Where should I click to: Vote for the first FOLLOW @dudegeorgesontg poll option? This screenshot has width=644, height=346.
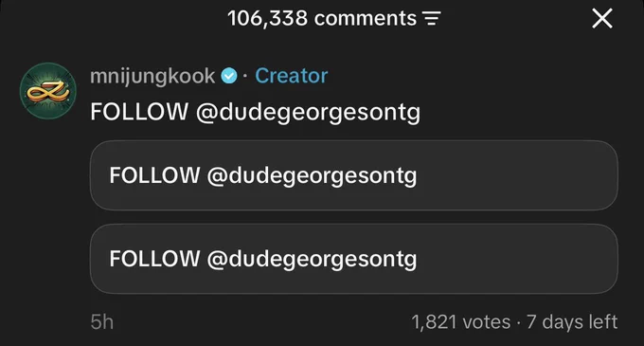click(x=353, y=175)
